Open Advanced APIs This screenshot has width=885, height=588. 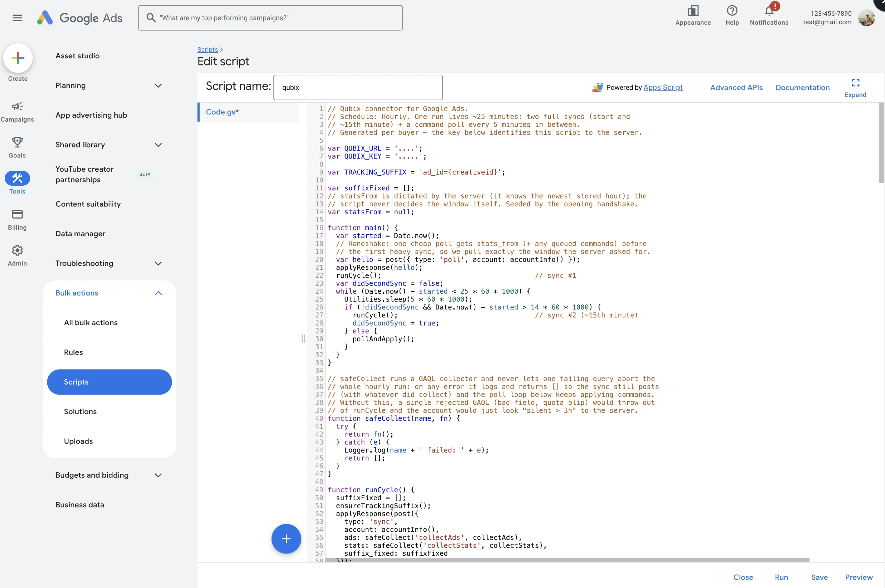pos(736,87)
